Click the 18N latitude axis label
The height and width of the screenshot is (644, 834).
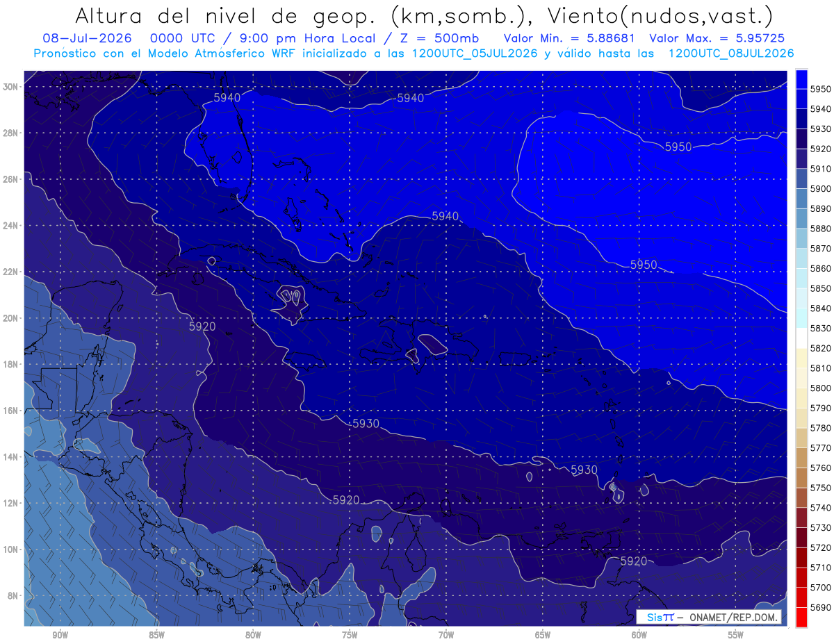(12, 365)
